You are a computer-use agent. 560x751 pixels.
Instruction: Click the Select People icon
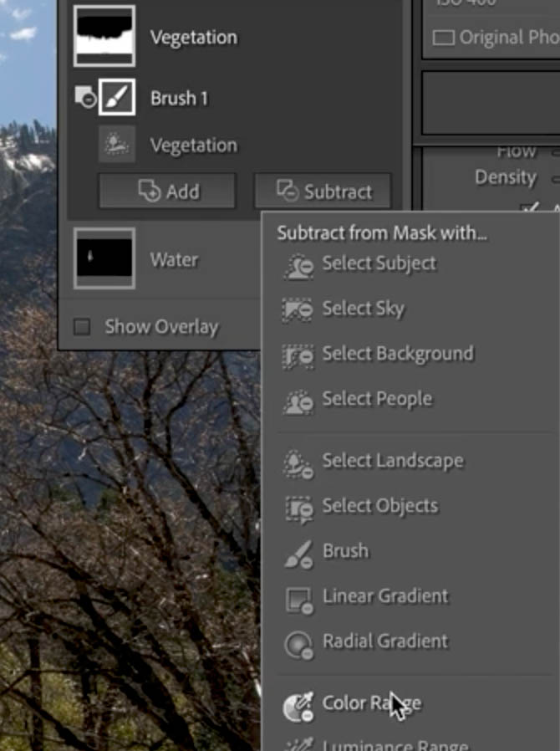(298, 401)
